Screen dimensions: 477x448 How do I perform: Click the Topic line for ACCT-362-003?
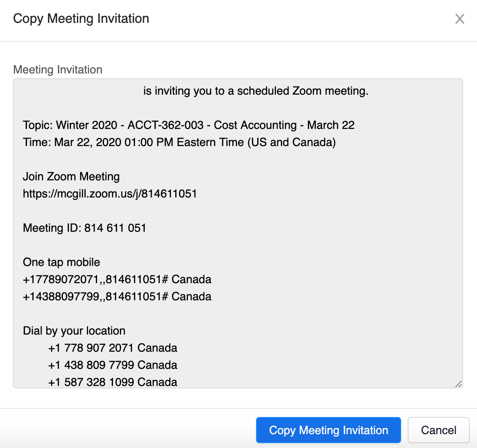[188, 125]
